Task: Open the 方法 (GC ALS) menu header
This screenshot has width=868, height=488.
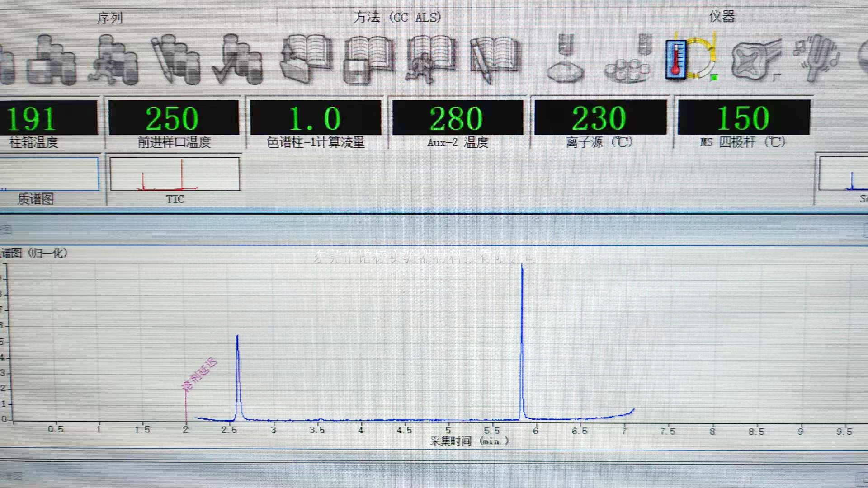Action: pyautogui.click(x=397, y=18)
